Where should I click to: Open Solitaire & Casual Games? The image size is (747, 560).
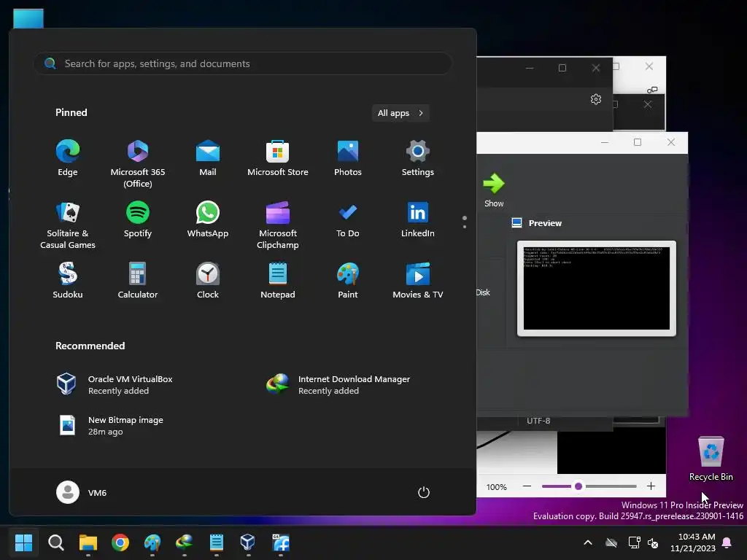[x=68, y=225]
